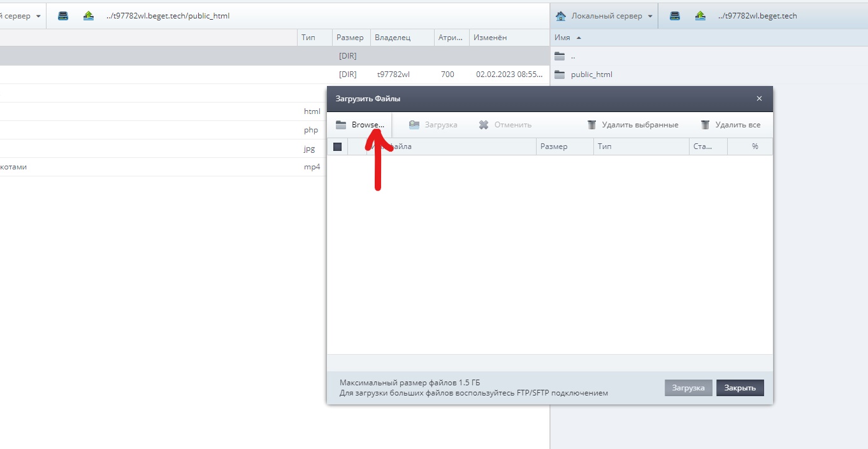The image size is (868, 449).
Task: Click the grey Загрузка button at dialog bottom
Action: tap(688, 388)
